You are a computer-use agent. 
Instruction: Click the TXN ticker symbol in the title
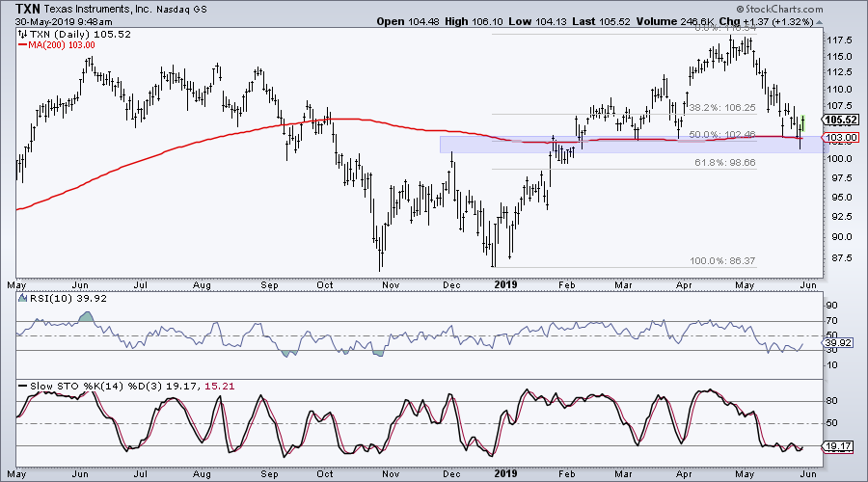tap(27, 9)
